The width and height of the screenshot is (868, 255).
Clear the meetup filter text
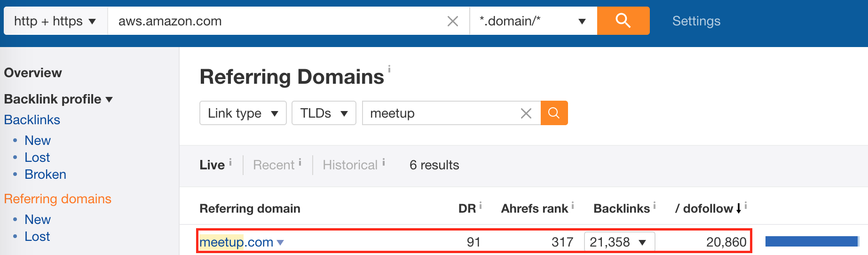tap(526, 113)
